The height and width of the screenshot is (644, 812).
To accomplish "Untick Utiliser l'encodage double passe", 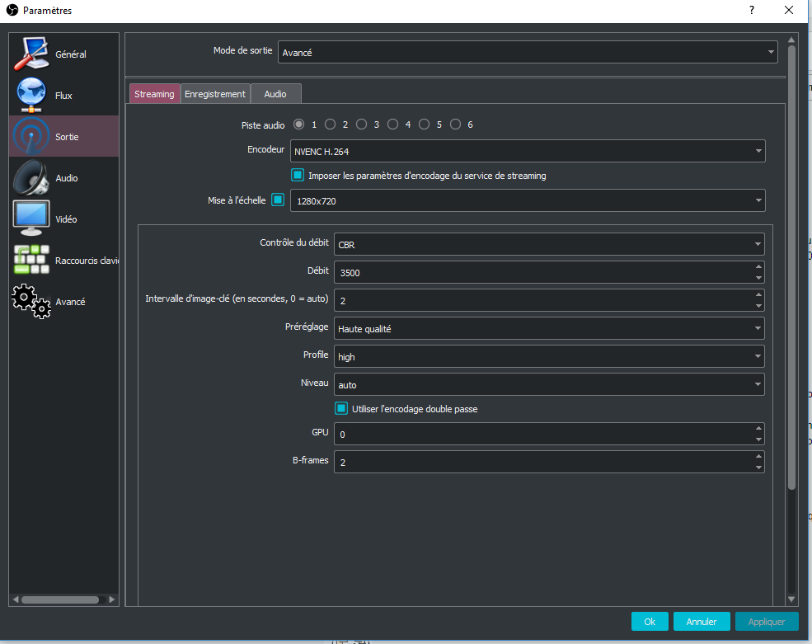I will pyautogui.click(x=341, y=408).
